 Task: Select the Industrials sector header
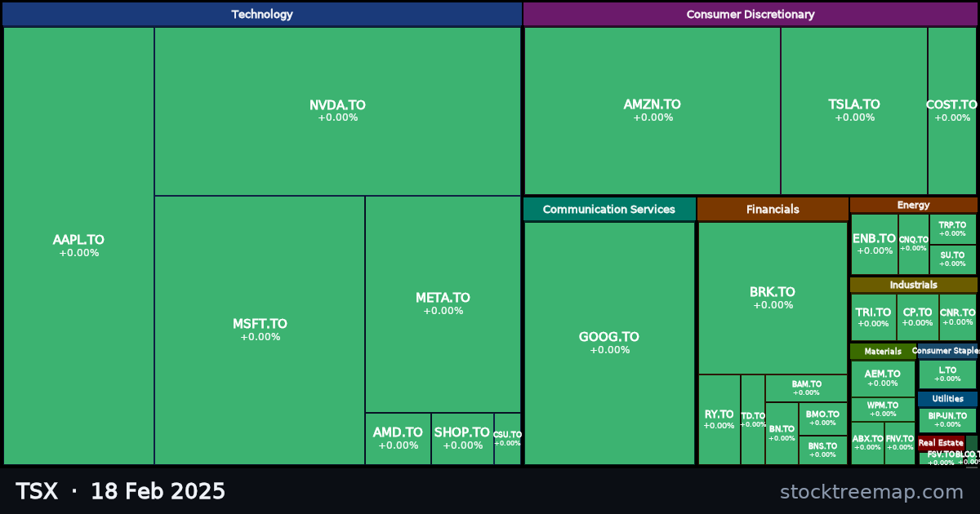point(913,285)
